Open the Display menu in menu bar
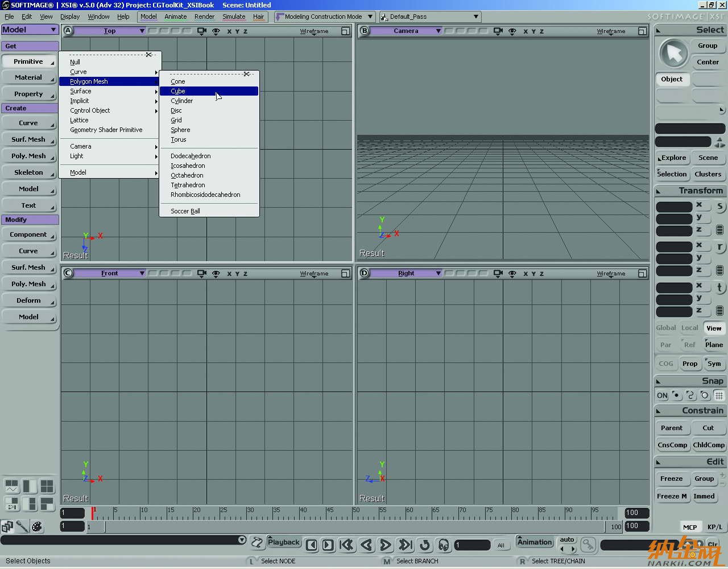Image resolution: width=728 pixels, height=569 pixels. [x=70, y=17]
